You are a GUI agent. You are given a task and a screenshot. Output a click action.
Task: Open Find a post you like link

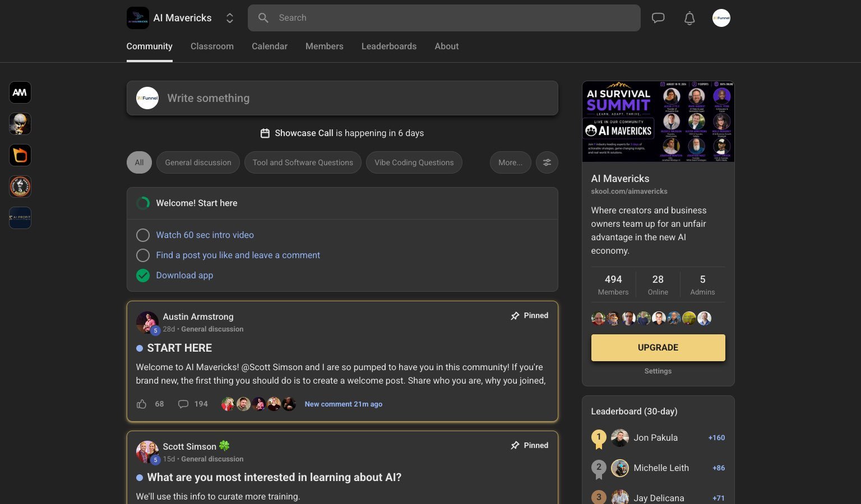click(x=238, y=255)
